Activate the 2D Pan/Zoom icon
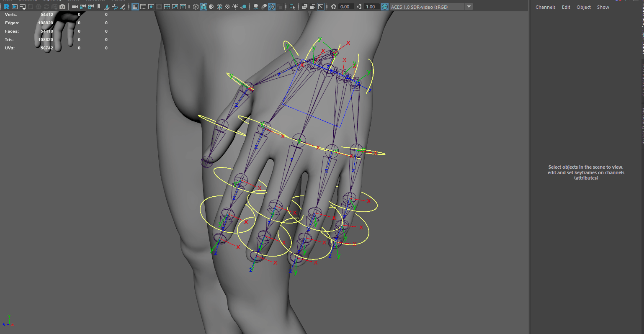This screenshot has width=644, height=334. tap(115, 7)
